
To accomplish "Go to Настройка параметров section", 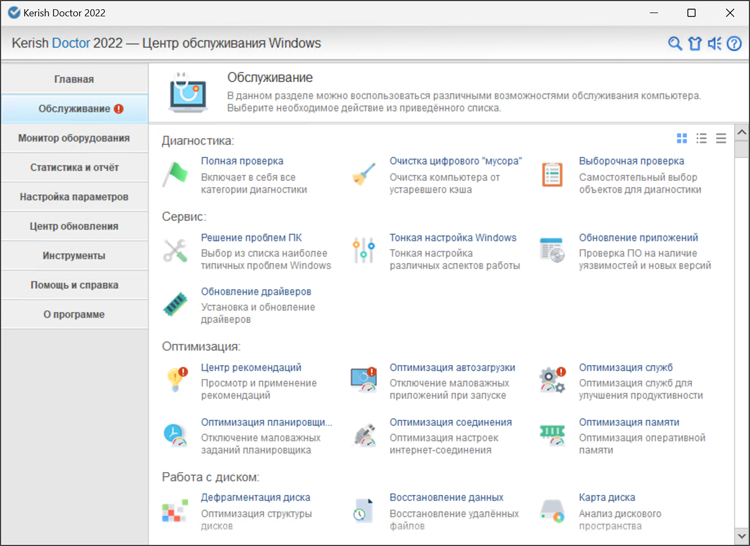I will 74,197.
